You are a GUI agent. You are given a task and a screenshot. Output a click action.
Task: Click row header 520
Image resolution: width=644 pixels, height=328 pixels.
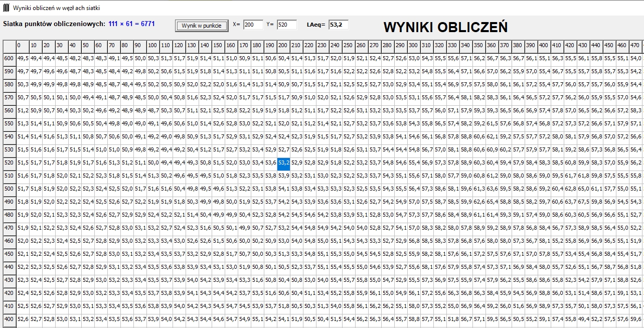pyautogui.click(x=9, y=162)
